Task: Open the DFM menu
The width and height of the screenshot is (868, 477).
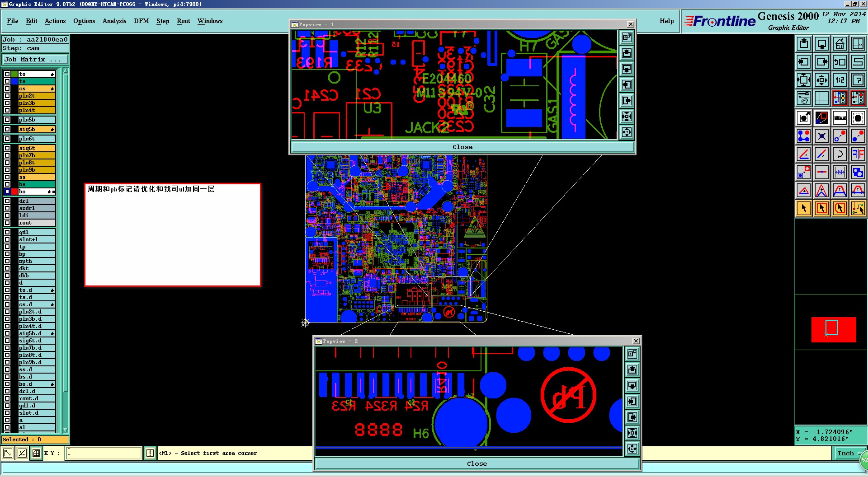Action: pos(142,21)
